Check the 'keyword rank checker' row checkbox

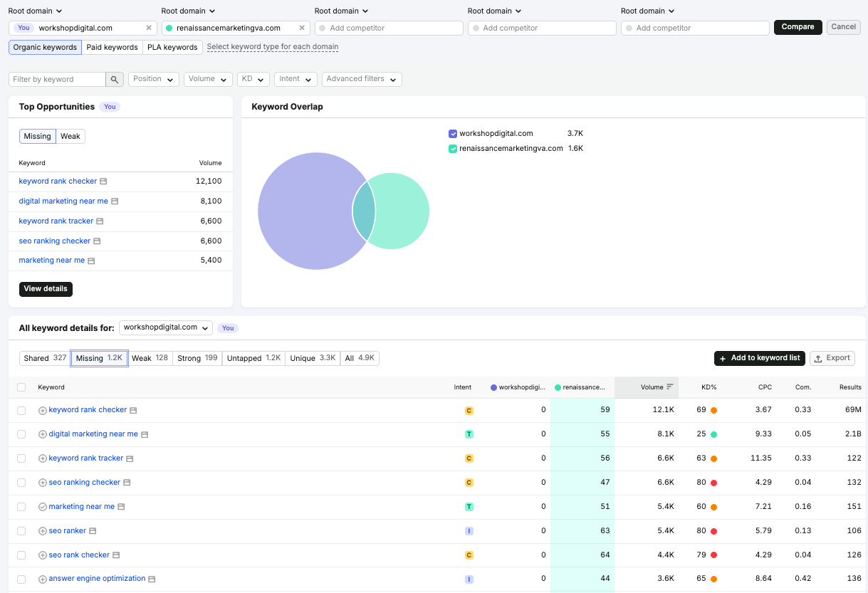pos(21,411)
